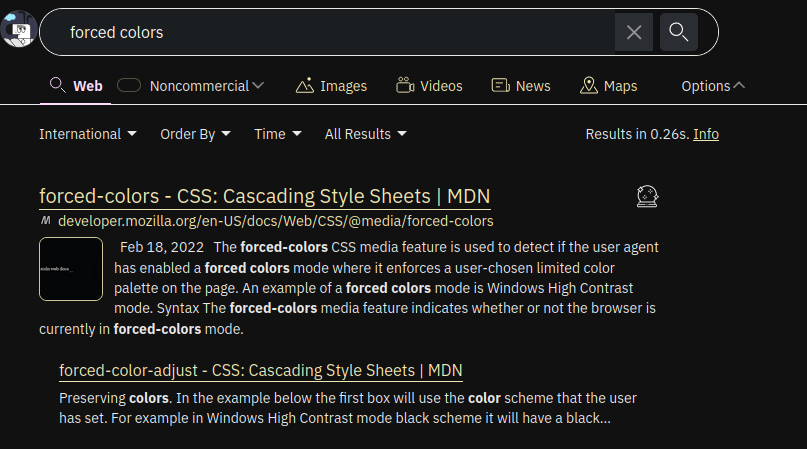Click the MDN result thumbnail image
807x449 pixels.
point(71,269)
